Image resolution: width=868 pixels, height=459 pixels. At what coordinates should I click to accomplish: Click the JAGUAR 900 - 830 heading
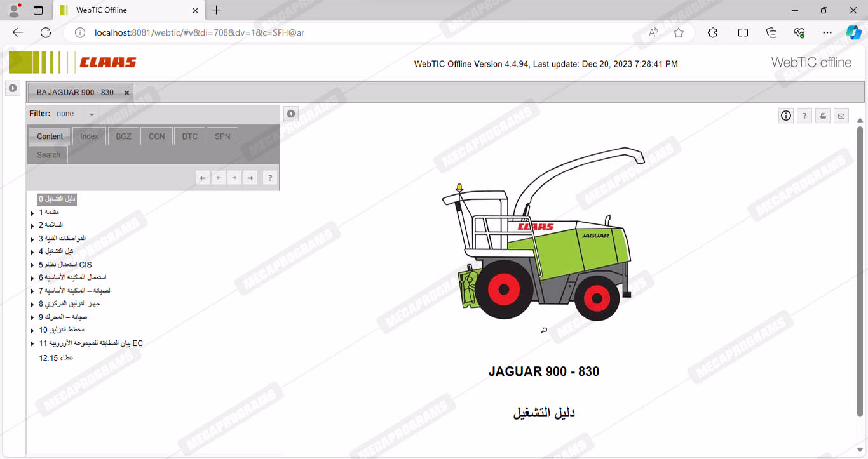click(544, 371)
